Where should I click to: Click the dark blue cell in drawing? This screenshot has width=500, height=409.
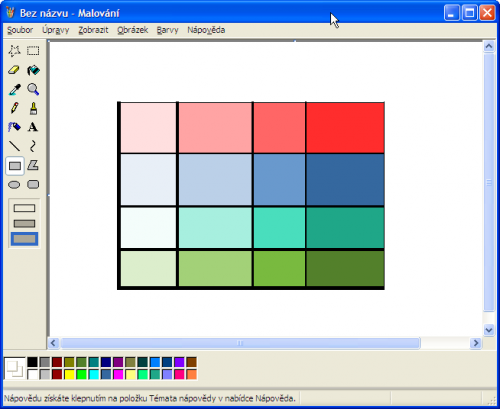[345, 179]
